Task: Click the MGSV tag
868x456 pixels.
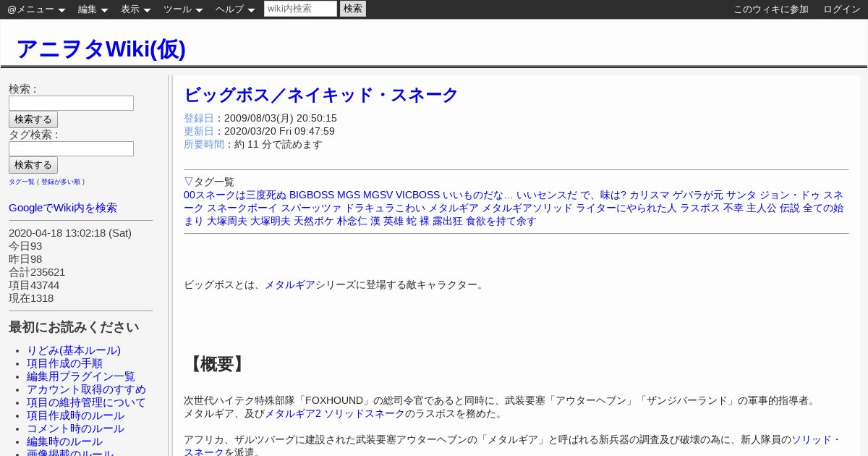Action: pos(378,195)
